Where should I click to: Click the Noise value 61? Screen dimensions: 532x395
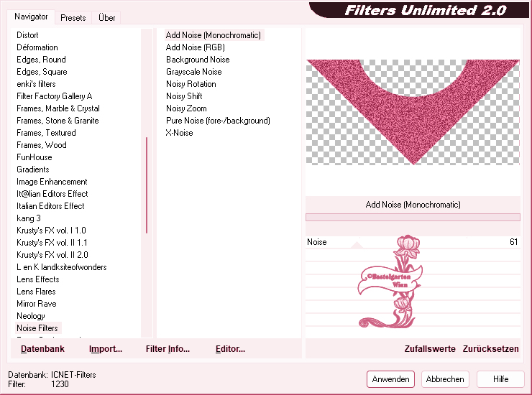pyautogui.click(x=513, y=242)
